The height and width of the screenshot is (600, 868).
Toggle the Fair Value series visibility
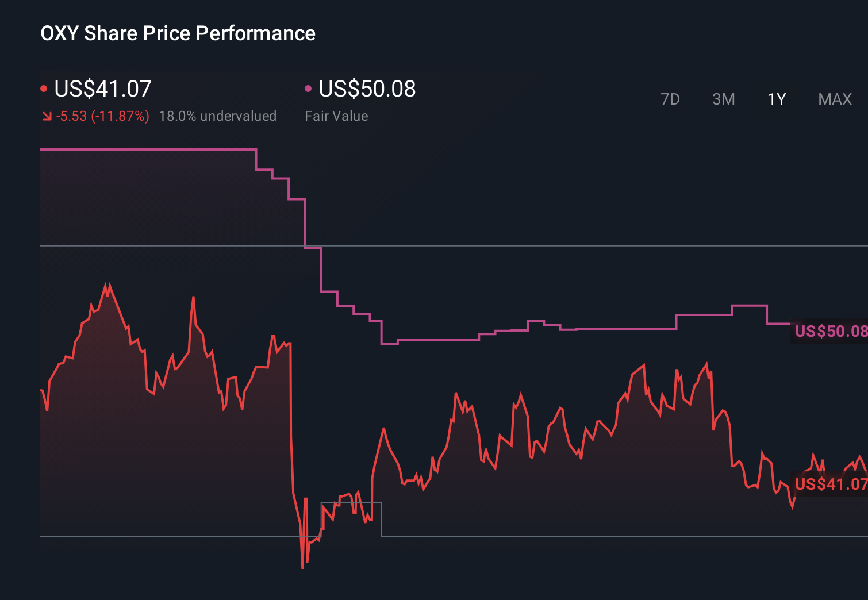[x=309, y=87]
